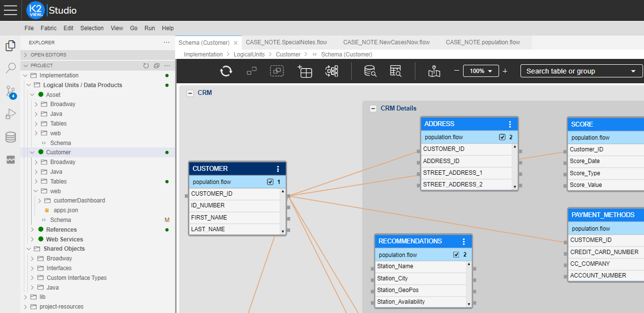Open the 100% zoom level dropdown
The width and height of the screenshot is (644, 313).
tap(481, 71)
